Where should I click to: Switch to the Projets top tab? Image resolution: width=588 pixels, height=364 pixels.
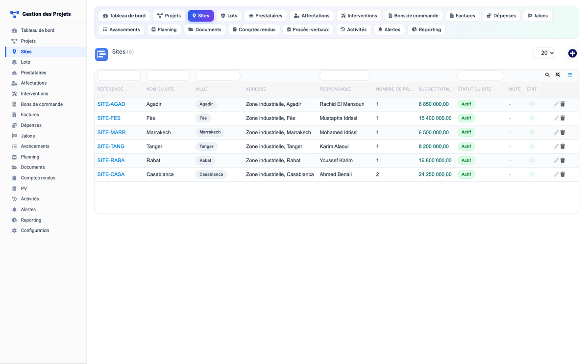[169, 16]
